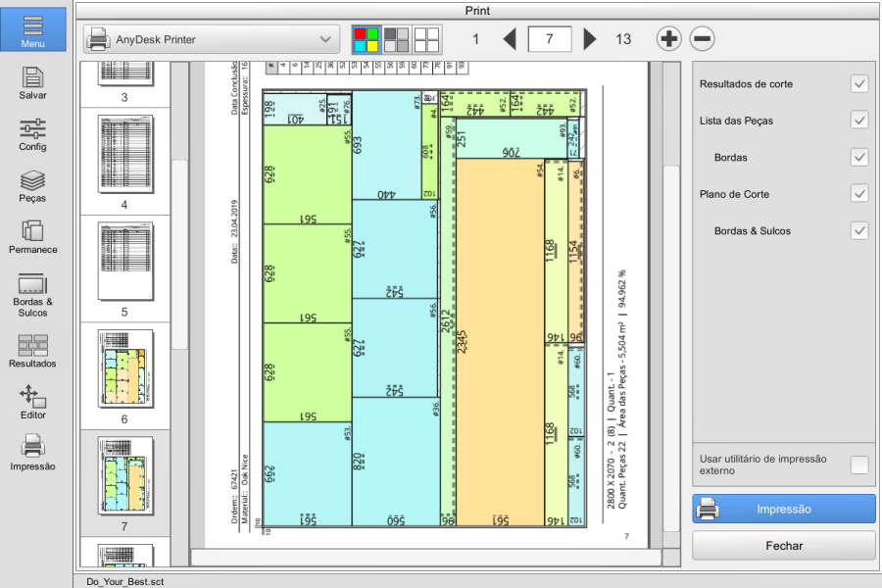Select full color print mode icon
The width and height of the screenshot is (882, 588).
(367, 39)
